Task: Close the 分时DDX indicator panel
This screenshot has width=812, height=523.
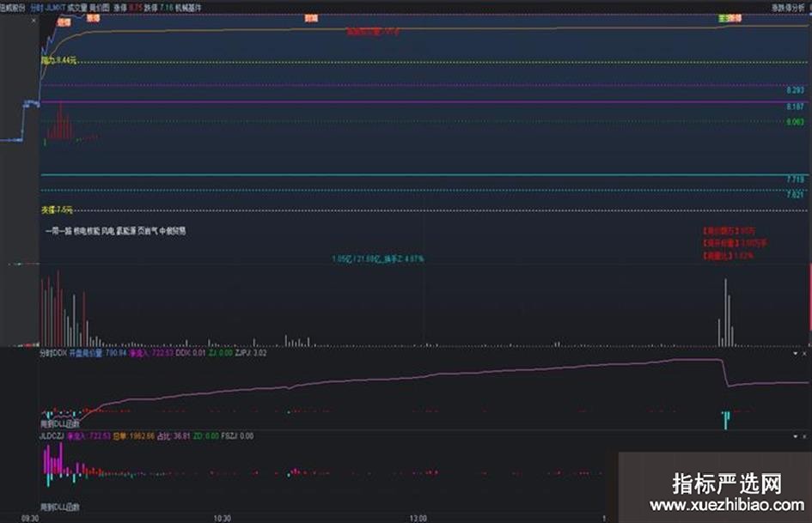Action: pyautogui.click(x=804, y=353)
